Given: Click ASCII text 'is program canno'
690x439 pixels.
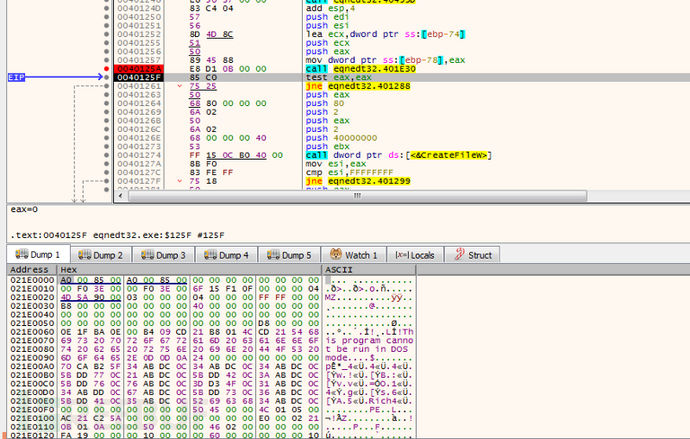Looking at the screenshot, I should [369, 340].
